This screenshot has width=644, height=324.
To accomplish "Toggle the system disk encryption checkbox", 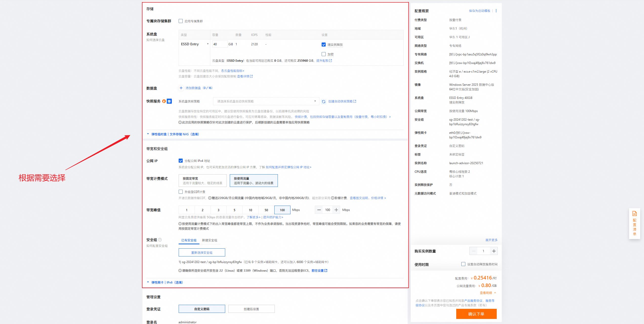I will (x=323, y=54).
